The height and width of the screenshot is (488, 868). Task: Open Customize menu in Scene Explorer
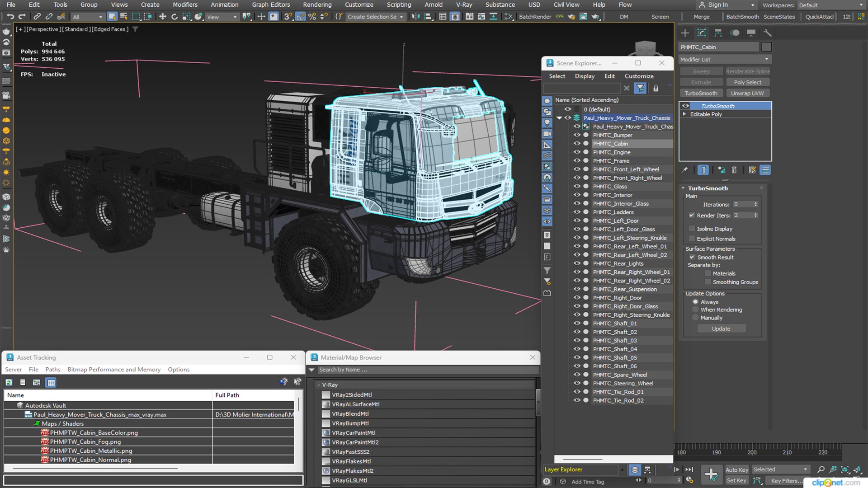point(639,76)
